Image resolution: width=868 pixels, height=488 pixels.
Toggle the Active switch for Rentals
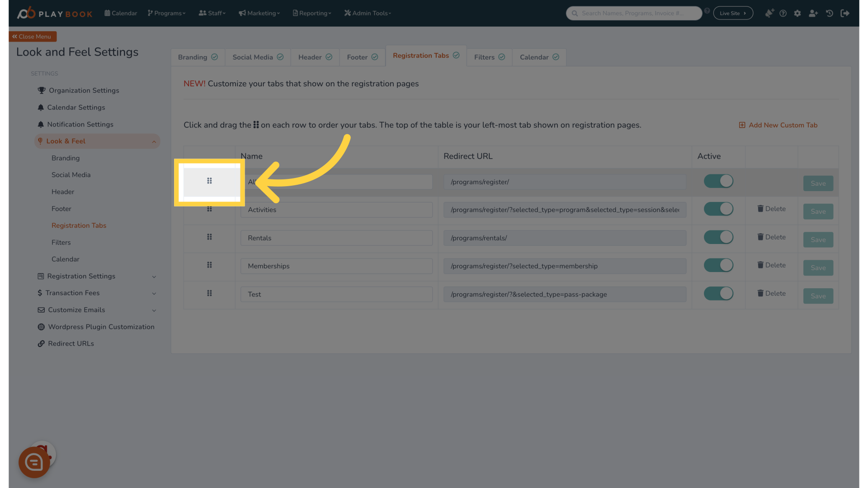(x=718, y=237)
